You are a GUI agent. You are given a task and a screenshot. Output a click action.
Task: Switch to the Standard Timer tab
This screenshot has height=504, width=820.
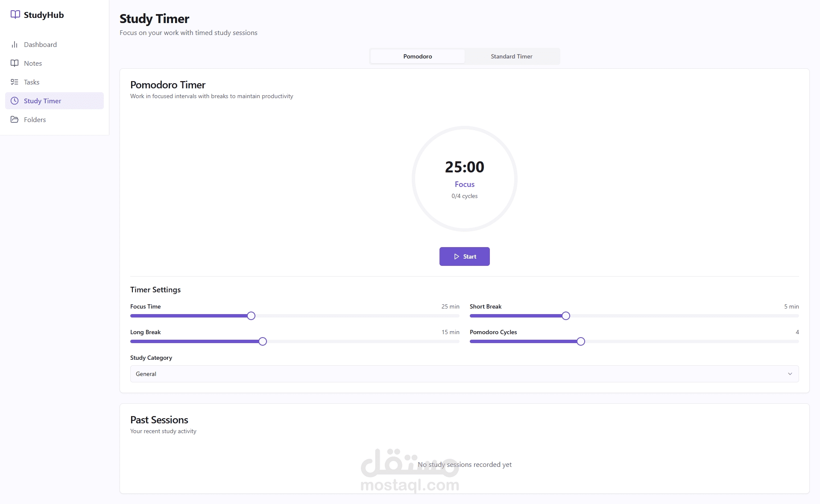tap(511, 56)
